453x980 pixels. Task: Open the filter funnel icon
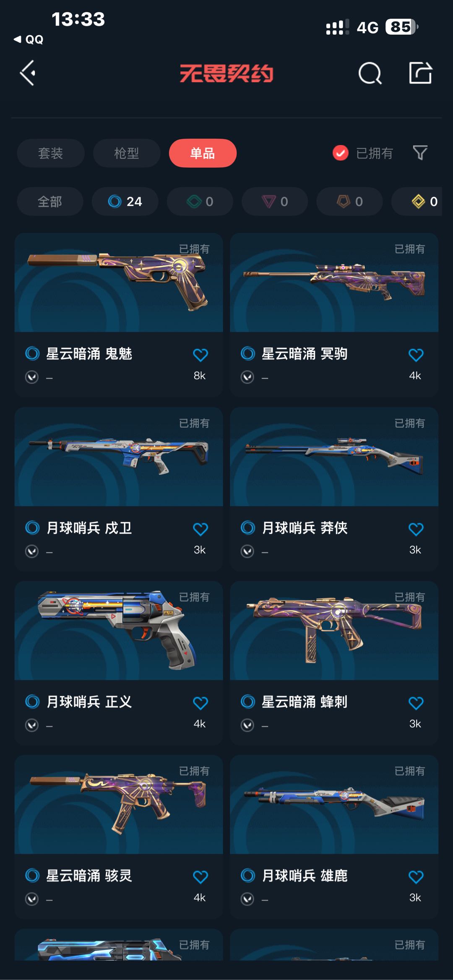pyautogui.click(x=420, y=153)
